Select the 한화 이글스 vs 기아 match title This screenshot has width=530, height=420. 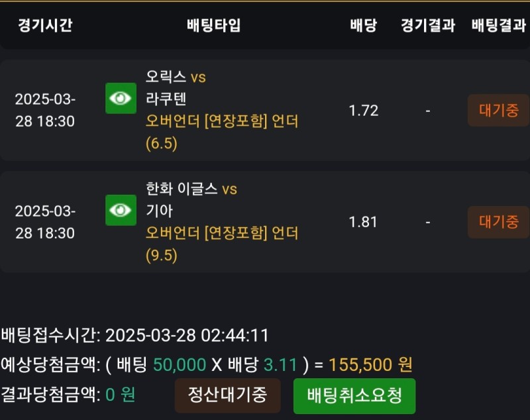[191, 199]
